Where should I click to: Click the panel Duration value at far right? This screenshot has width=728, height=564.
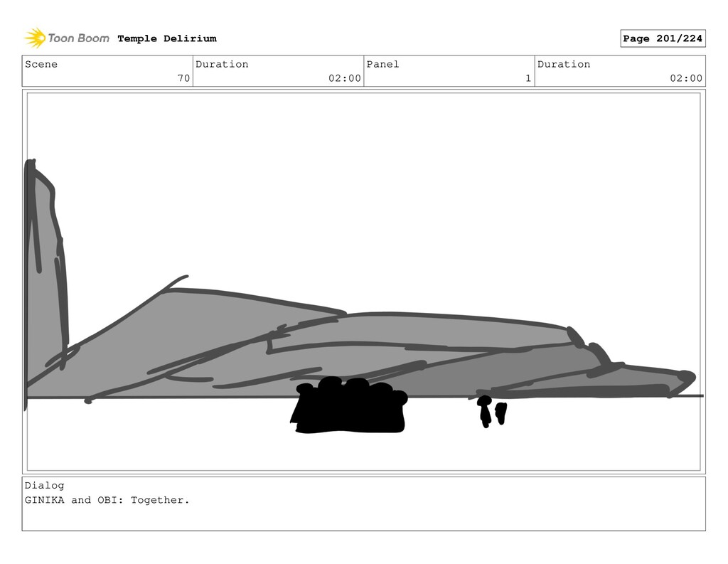[x=686, y=78]
